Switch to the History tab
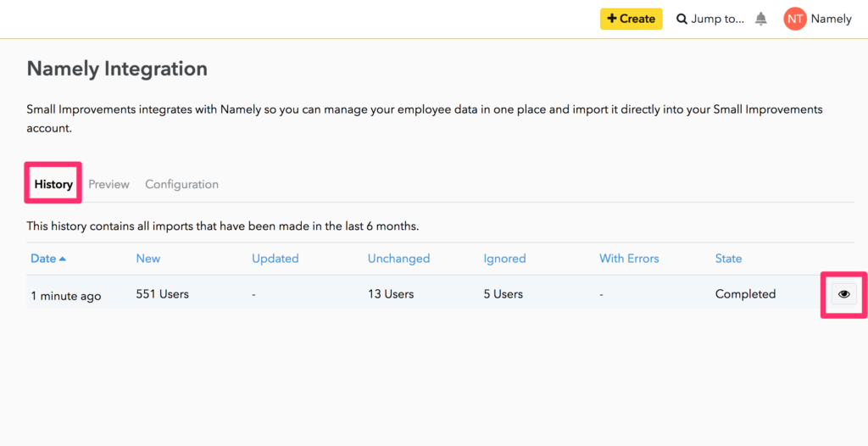The width and height of the screenshot is (868, 446). coord(53,184)
